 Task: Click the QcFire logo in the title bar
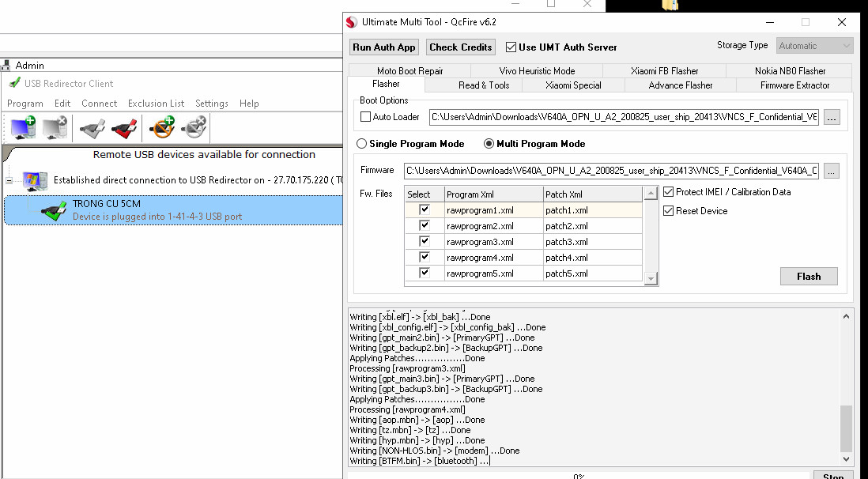pyautogui.click(x=351, y=22)
